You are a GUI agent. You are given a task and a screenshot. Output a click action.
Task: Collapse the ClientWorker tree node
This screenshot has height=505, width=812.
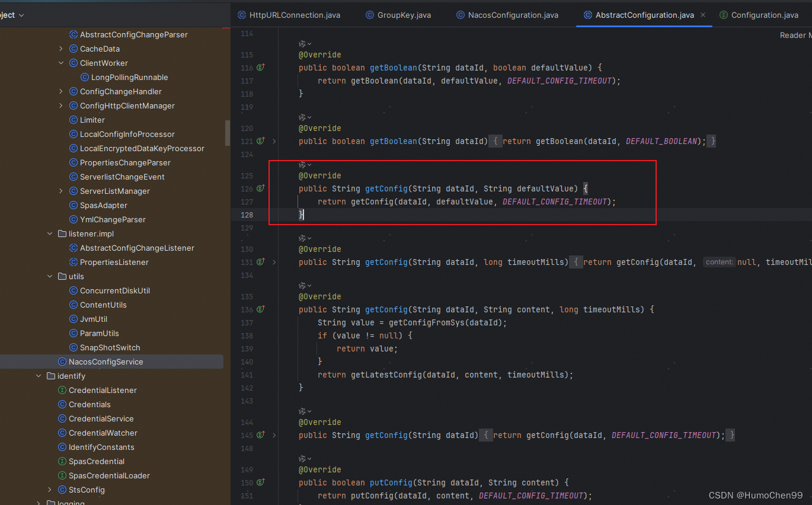click(61, 63)
